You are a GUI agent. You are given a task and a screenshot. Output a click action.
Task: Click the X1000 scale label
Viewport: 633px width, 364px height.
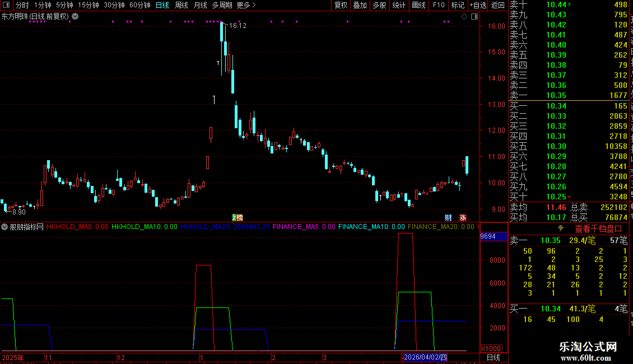click(491, 349)
